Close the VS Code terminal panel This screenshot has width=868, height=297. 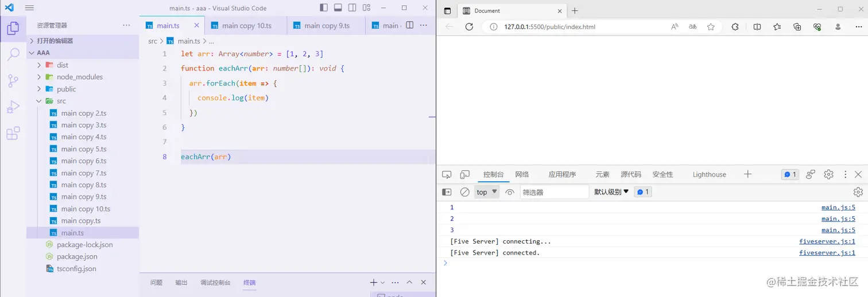[424, 283]
